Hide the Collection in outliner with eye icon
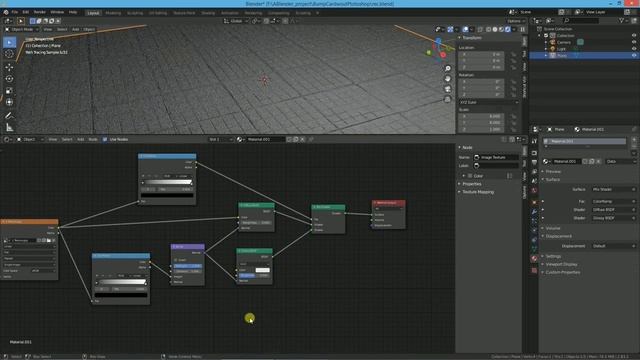640x360 pixels. click(x=634, y=36)
